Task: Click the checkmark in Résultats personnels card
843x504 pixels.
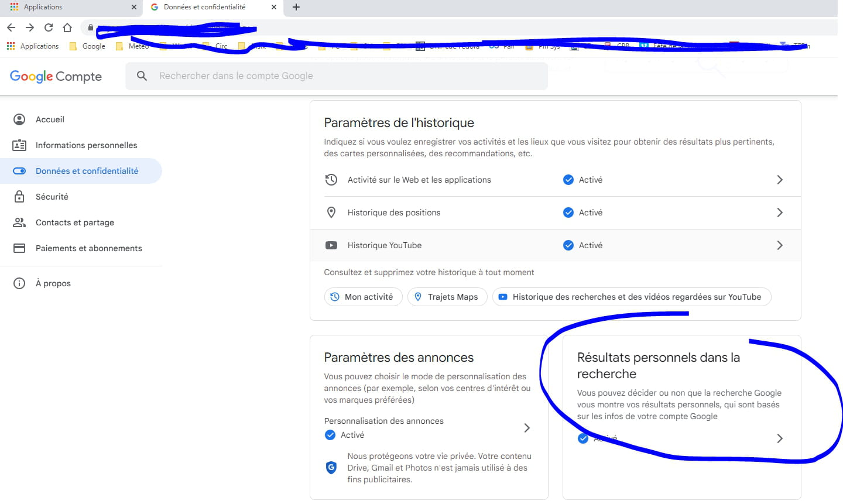Action: pos(583,438)
